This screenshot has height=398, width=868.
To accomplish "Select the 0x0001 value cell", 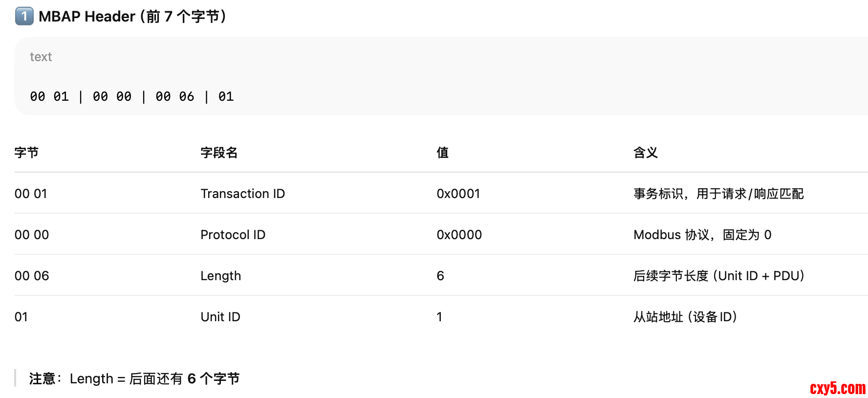I will (x=458, y=194).
